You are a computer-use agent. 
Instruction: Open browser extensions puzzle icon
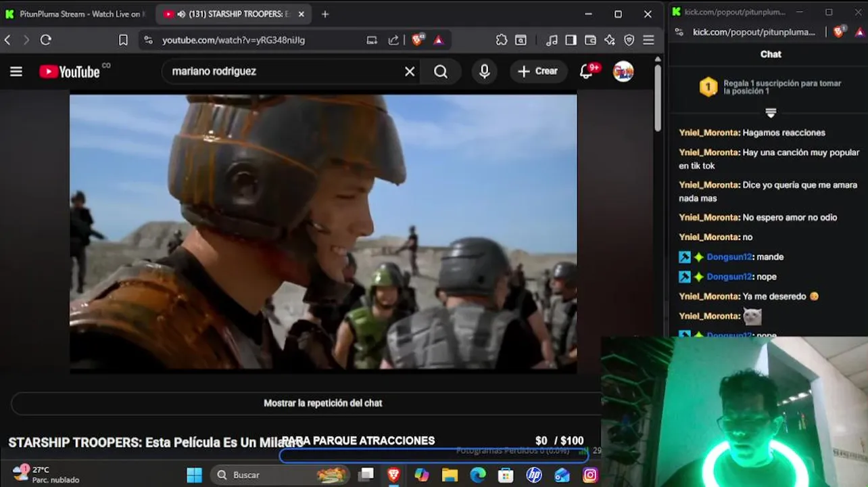502,40
